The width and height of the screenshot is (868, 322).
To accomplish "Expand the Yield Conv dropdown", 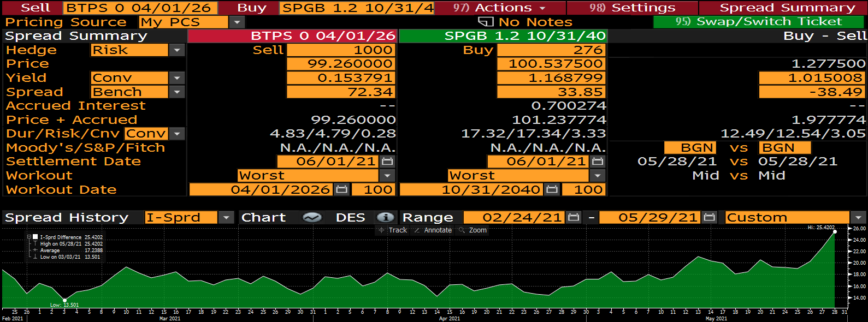I will [176, 78].
